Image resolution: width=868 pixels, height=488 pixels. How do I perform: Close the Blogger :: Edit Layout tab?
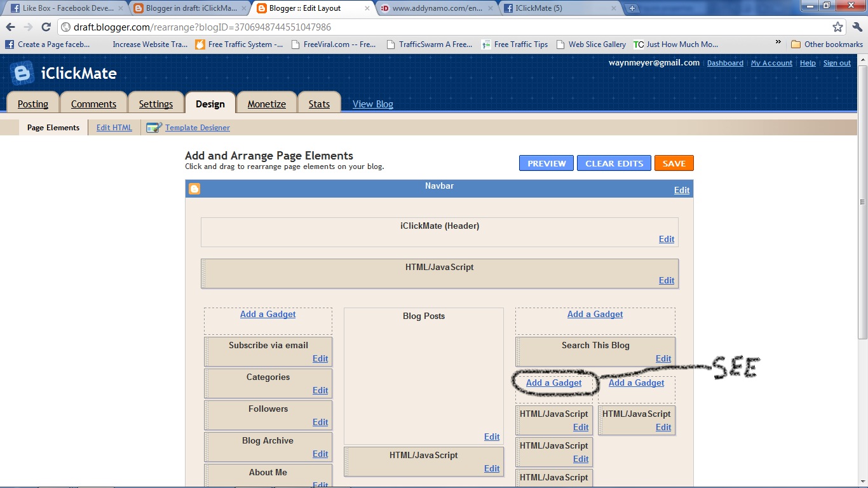tap(367, 8)
